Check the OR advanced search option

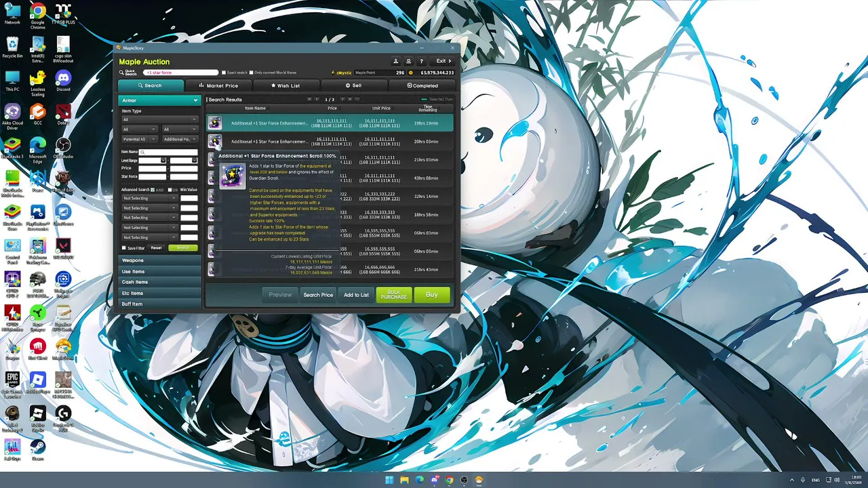pyautogui.click(x=170, y=190)
